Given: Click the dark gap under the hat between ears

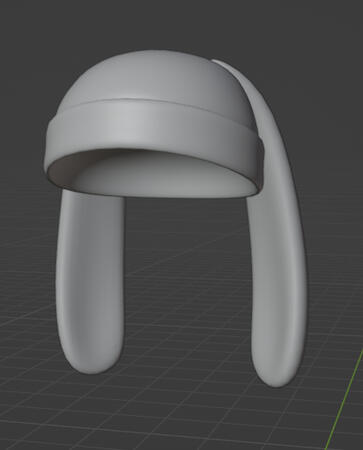Looking at the screenshot, I should [x=187, y=213].
